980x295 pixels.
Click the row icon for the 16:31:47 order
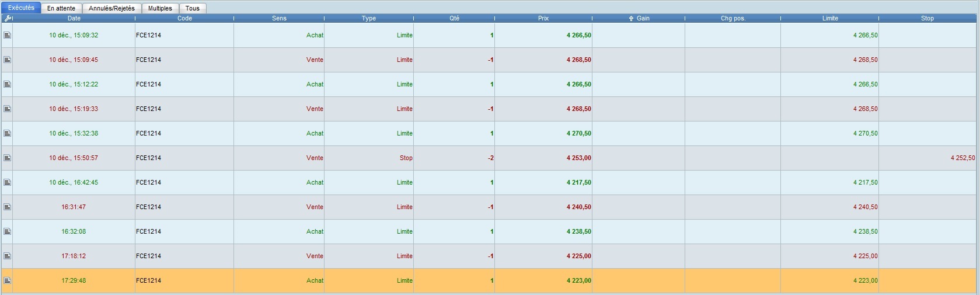7,207
